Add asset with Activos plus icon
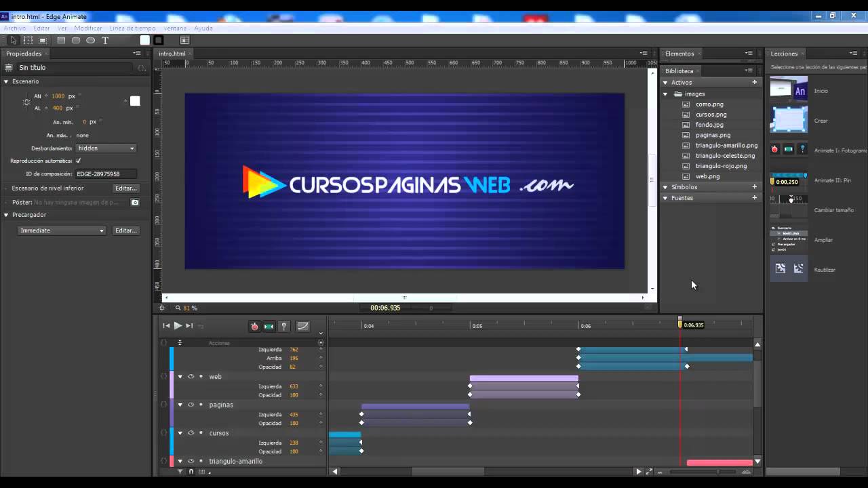Image resolution: width=868 pixels, height=488 pixels. coord(754,83)
